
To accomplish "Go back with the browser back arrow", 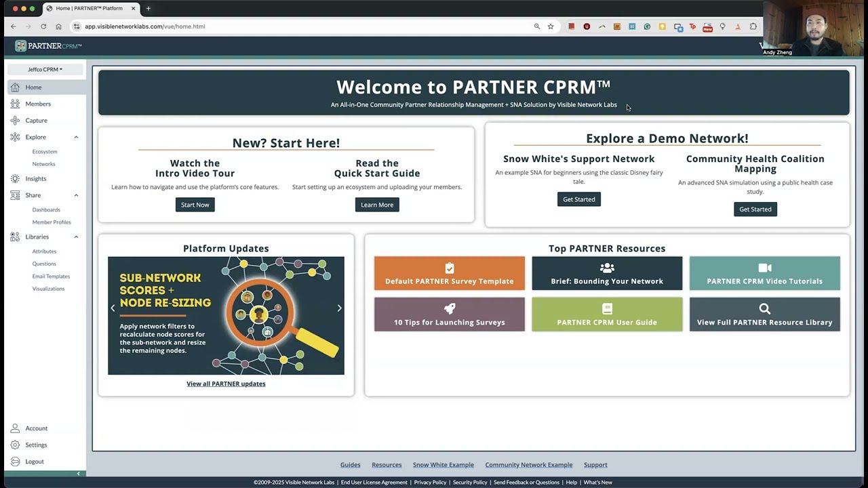I will pos(13,26).
